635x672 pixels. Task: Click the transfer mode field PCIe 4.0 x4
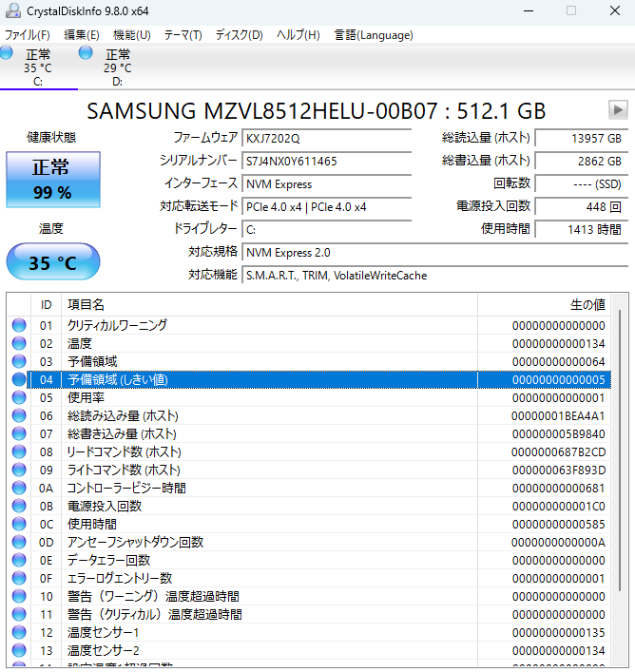click(326, 207)
